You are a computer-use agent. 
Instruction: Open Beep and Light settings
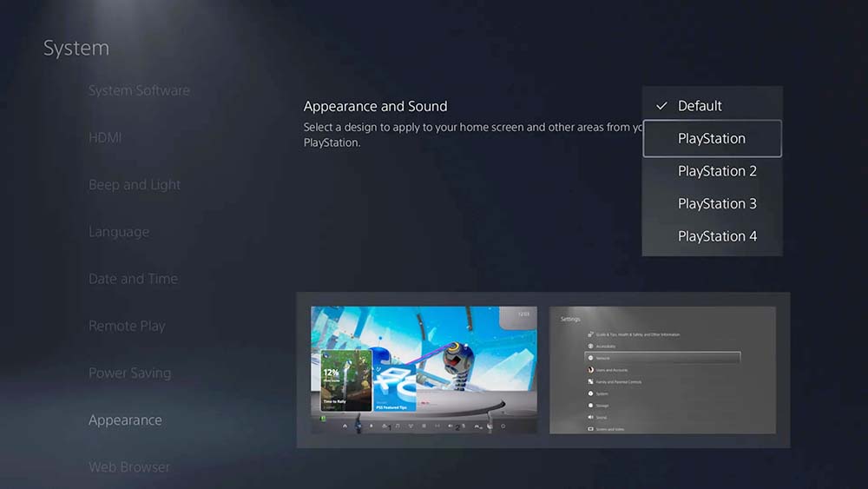(x=135, y=184)
